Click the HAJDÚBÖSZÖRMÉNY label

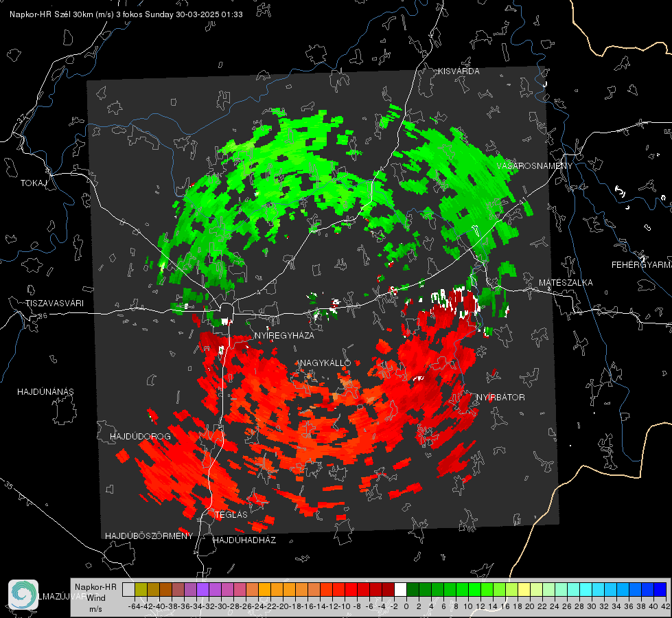point(149,536)
